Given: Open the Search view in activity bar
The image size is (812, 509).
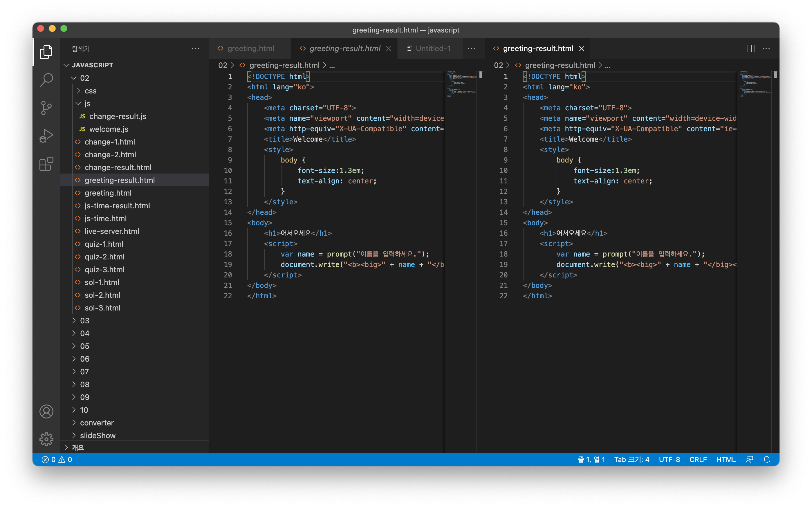Looking at the screenshot, I should 46,80.
